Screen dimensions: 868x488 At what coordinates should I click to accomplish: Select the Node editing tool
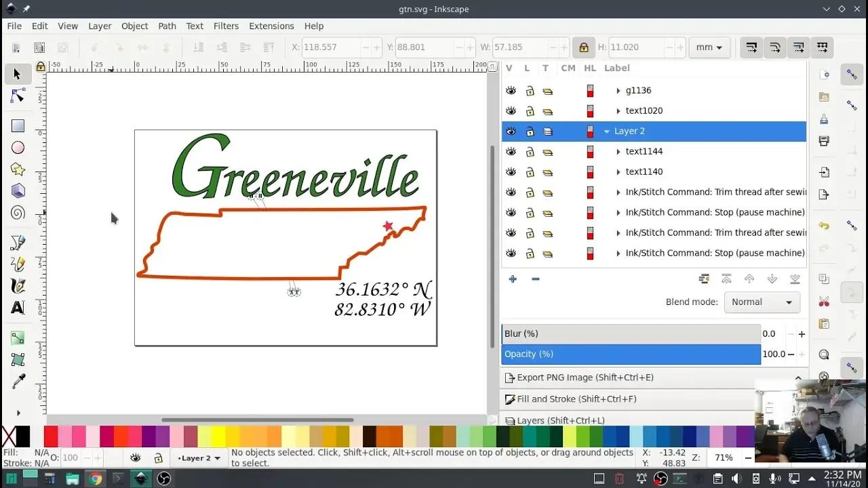18,96
